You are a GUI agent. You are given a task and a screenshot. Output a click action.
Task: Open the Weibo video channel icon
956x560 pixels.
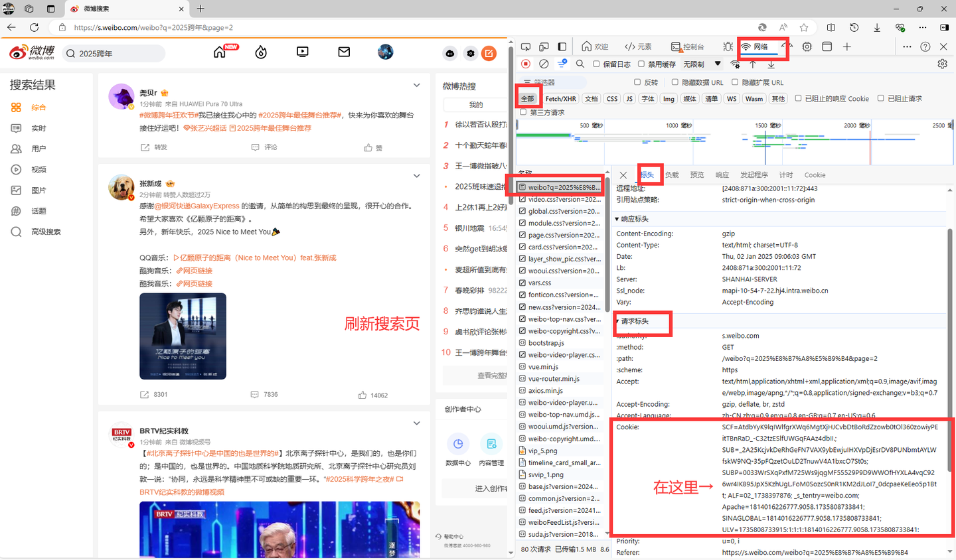coord(302,51)
